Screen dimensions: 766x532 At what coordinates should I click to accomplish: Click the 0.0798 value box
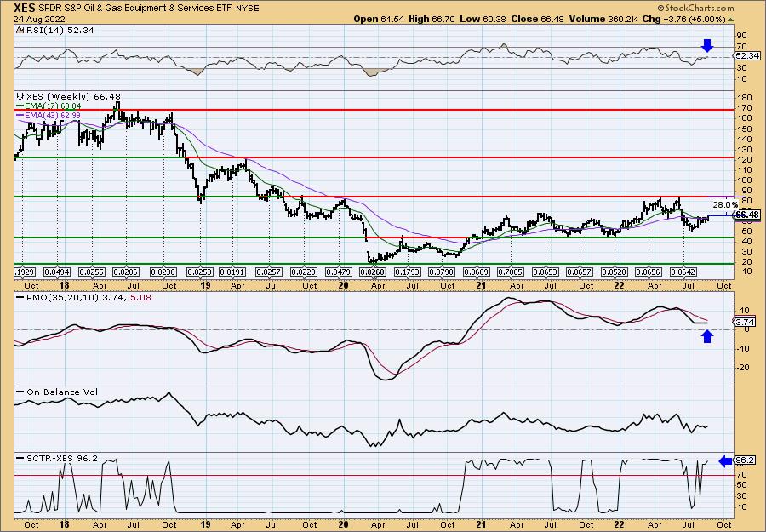coord(442,272)
